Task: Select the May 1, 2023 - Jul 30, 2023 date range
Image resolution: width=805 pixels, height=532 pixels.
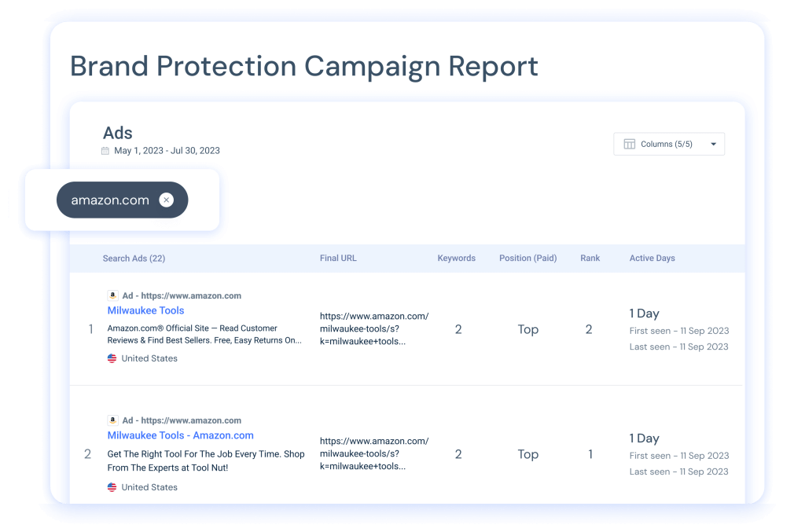Action: (x=167, y=151)
